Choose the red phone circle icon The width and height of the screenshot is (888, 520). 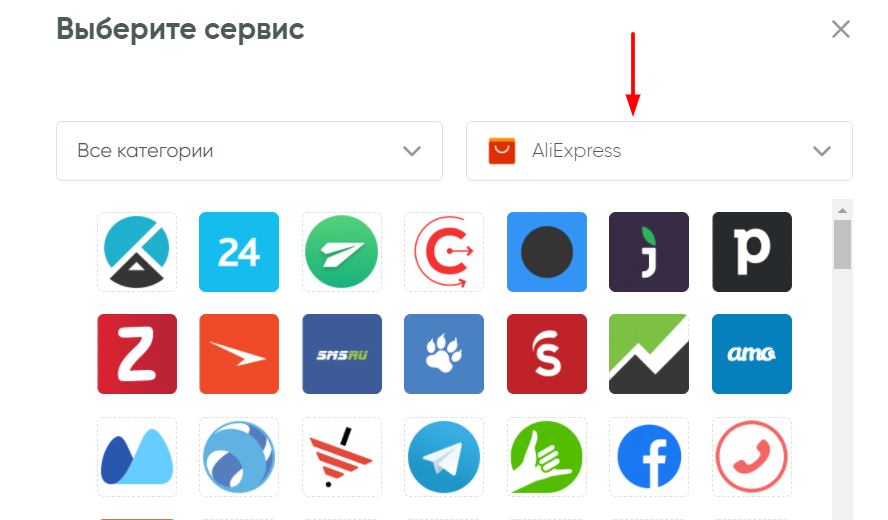(752, 457)
